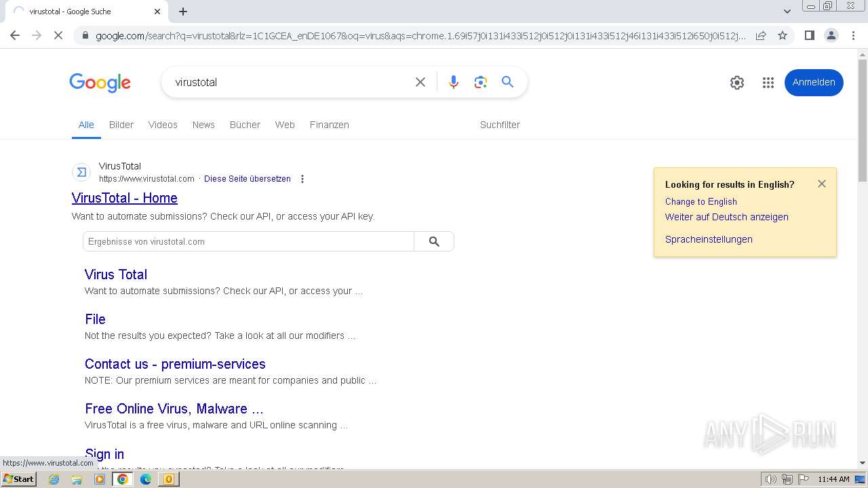This screenshot has width=868, height=488.
Task: Open Action Center flag icon
Action: click(802, 479)
